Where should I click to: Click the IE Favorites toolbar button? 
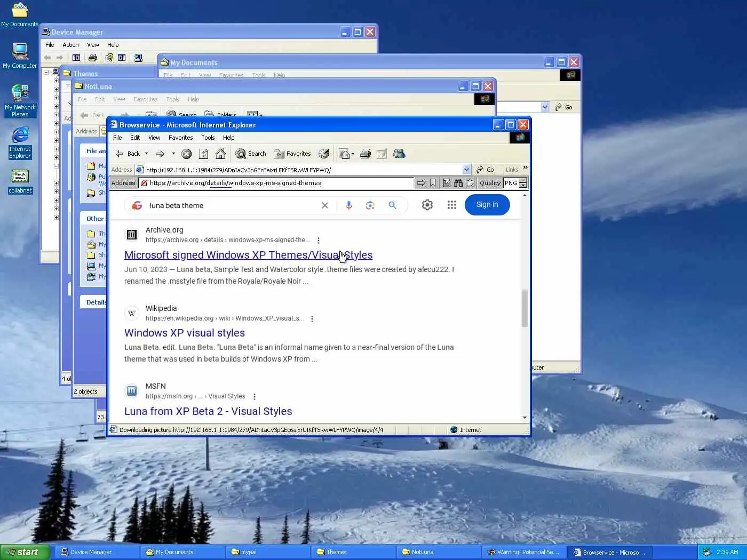pos(292,154)
